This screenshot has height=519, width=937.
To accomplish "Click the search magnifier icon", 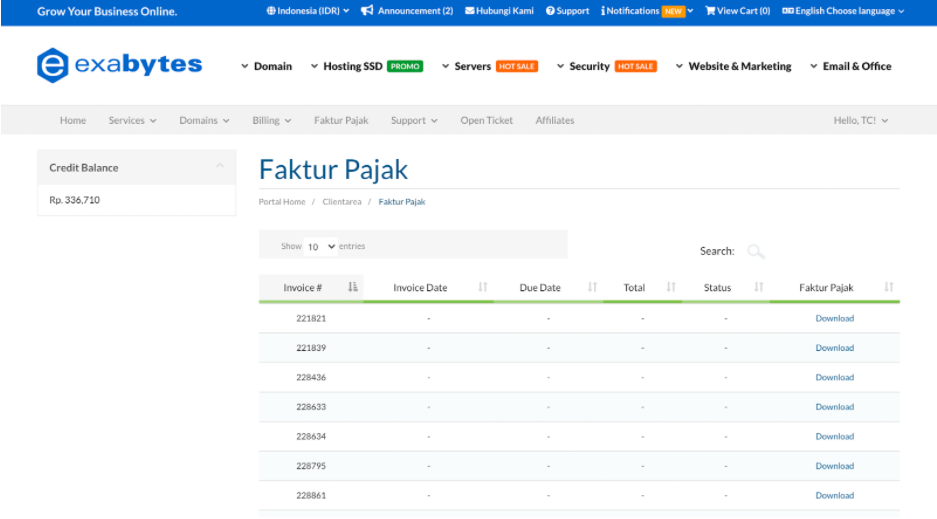I will click(x=755, y=251).
